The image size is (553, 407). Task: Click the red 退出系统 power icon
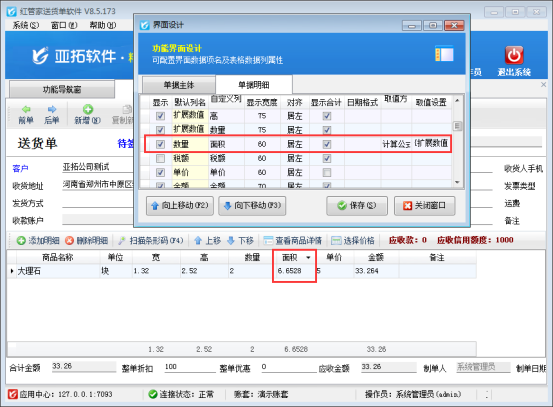(x=514, y=55)
